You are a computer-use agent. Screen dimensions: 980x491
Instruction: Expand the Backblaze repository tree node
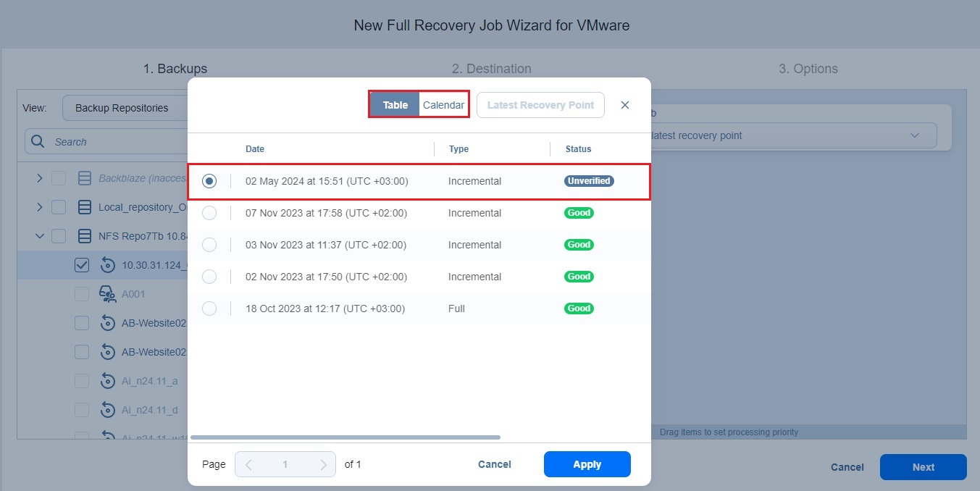click(x=40, y=178)
